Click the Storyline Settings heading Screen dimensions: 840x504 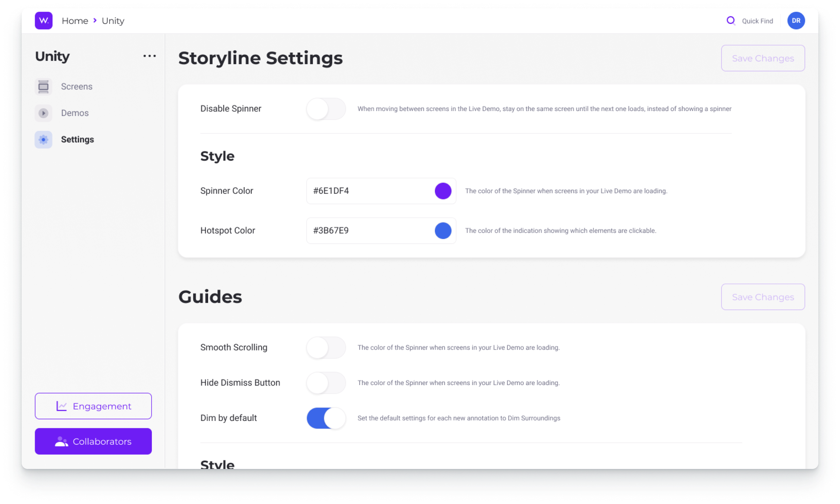pyautogui.click(x=260, y=58)
